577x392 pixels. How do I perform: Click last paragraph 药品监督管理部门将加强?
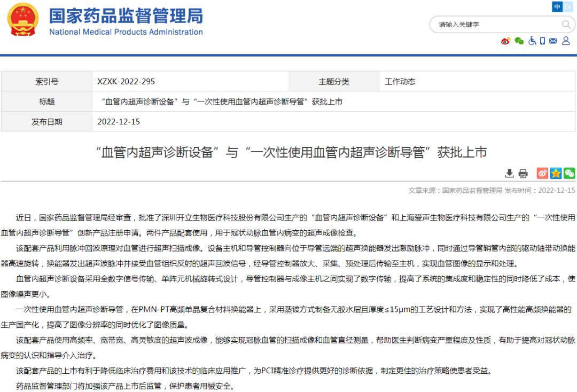(126, 386)
